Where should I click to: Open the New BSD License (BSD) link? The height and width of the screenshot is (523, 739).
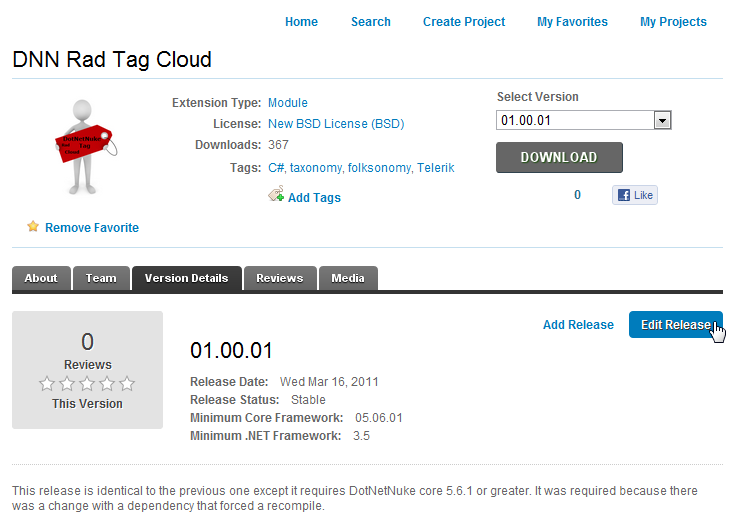(336, 123)
